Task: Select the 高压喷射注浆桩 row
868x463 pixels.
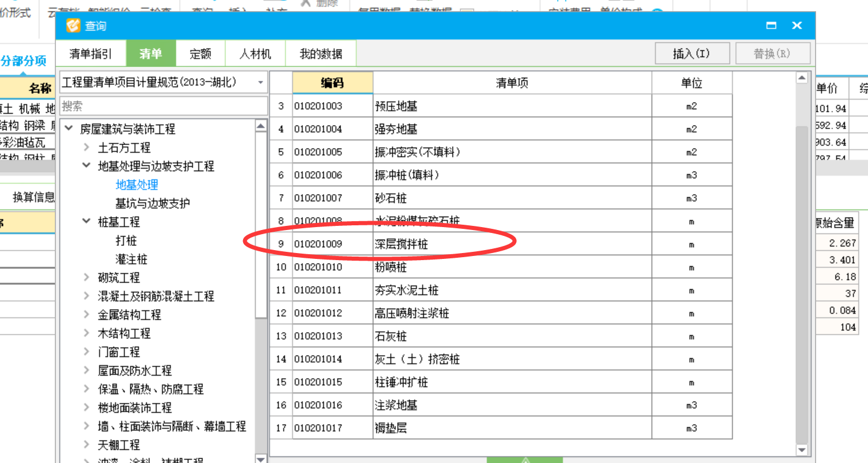Action: [x=501, y=313]
